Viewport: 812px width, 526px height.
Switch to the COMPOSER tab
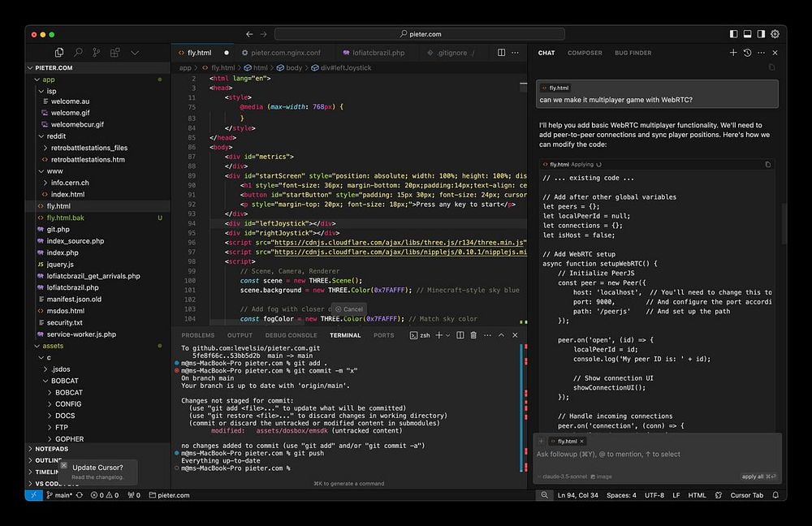pyautogui.click(x=585, y=53)
